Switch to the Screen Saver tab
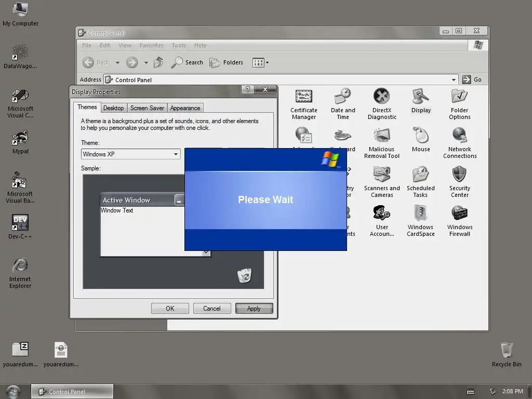The width and height of the screenshot is (532, 399). pos(147,108)
